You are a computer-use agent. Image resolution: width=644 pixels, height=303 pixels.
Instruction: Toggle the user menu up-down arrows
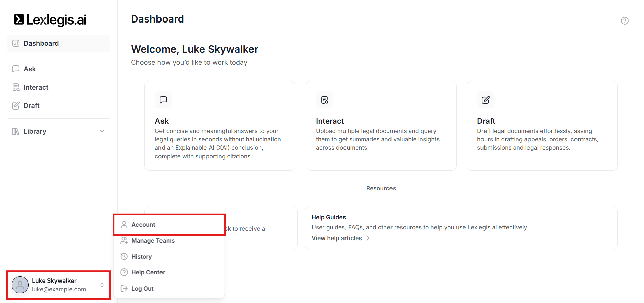[x=102, y=285]
